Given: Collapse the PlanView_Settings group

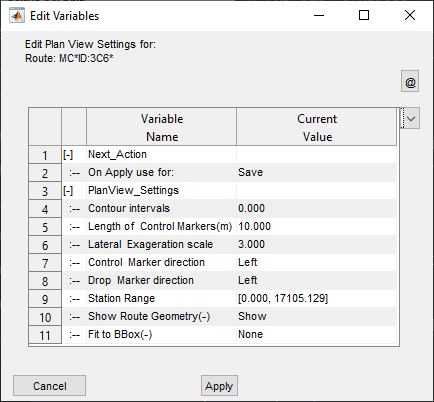Looking at the screenshot, I should 68,191.
